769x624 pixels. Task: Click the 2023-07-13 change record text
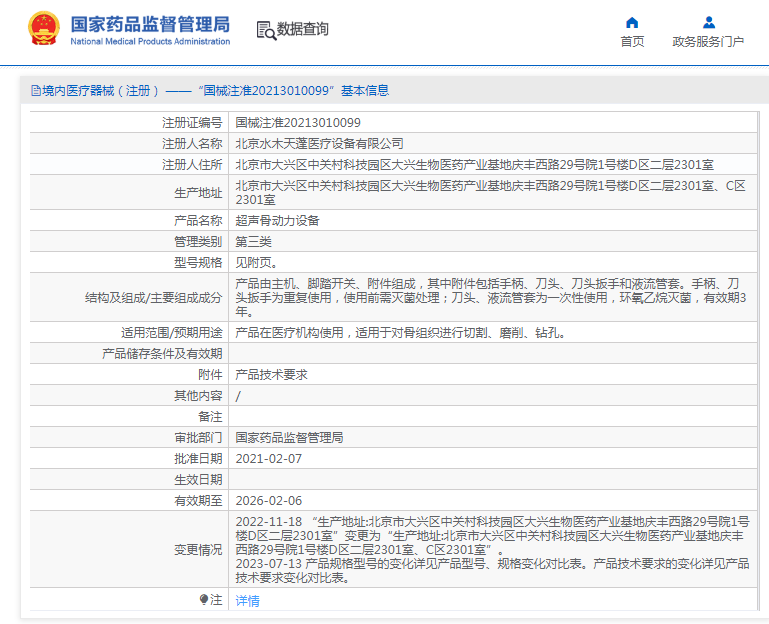click(492, 571)
